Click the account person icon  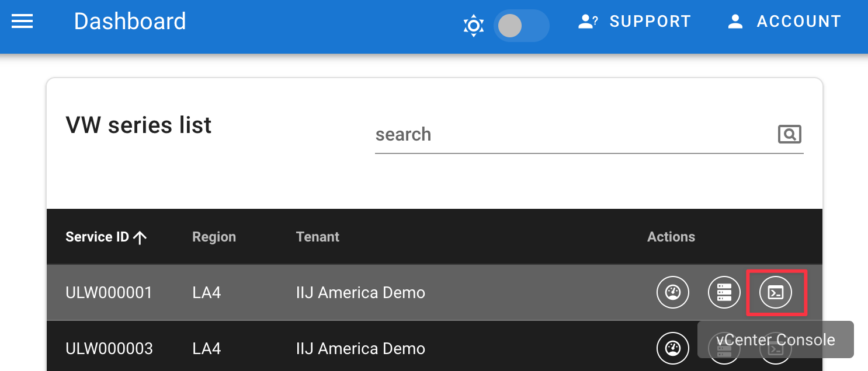[735, 22]
